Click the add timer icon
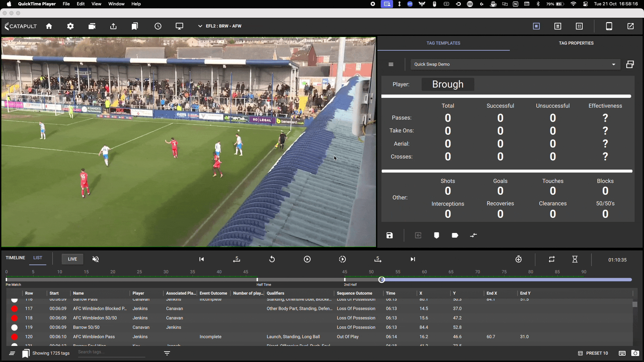 519,259
